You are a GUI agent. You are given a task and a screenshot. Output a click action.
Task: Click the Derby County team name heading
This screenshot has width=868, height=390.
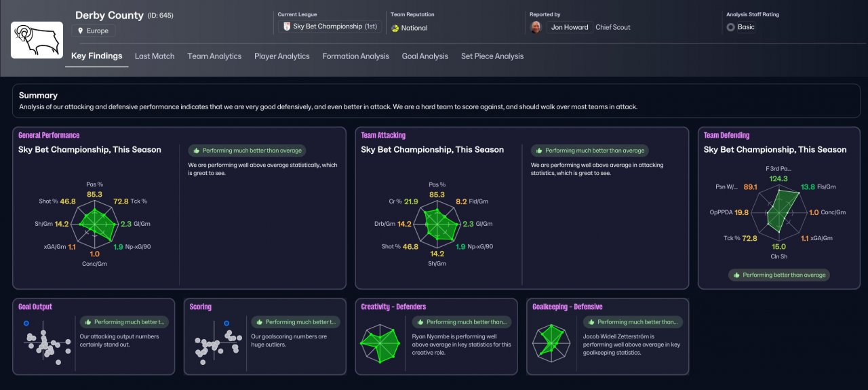click(109, 15)
